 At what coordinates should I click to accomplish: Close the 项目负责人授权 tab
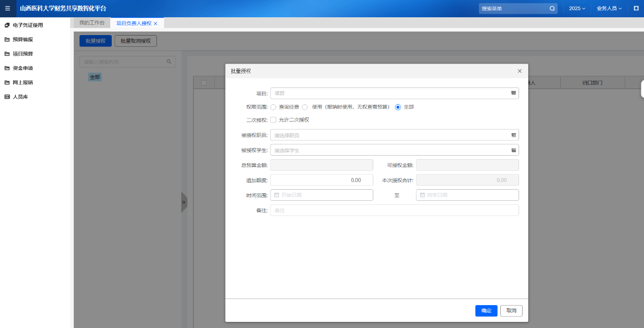tap(155, 23)
